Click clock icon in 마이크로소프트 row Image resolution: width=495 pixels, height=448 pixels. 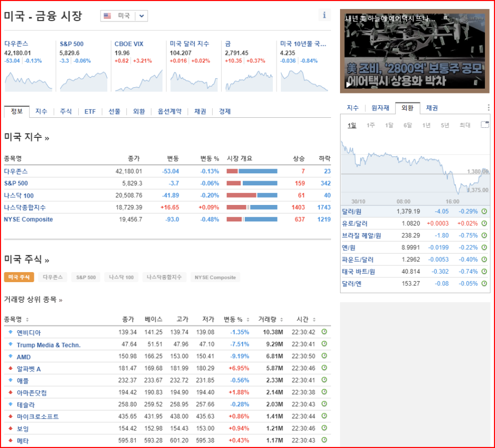[x=324, y=416]
